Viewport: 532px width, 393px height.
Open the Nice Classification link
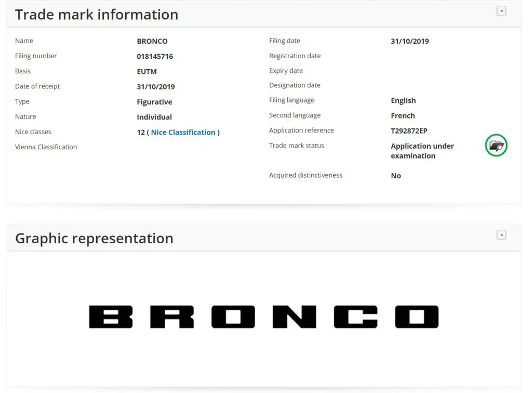click(x=183, y=133)
